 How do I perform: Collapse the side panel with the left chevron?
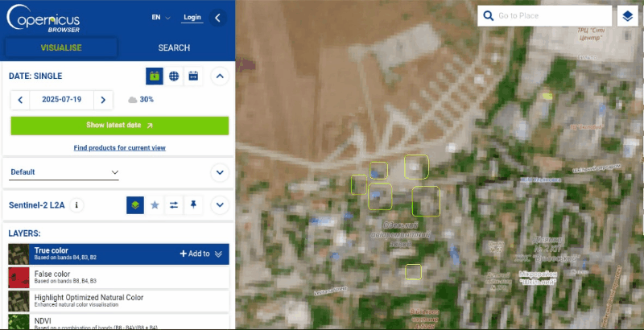pos(217,18)
